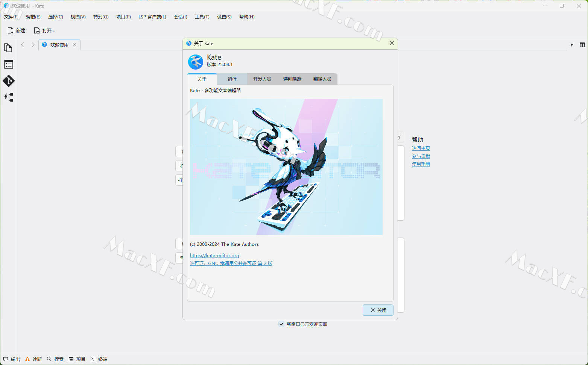Open the Git sidebar panel icon
Viewport: 588px width, 365px height.
click(8, 81)
